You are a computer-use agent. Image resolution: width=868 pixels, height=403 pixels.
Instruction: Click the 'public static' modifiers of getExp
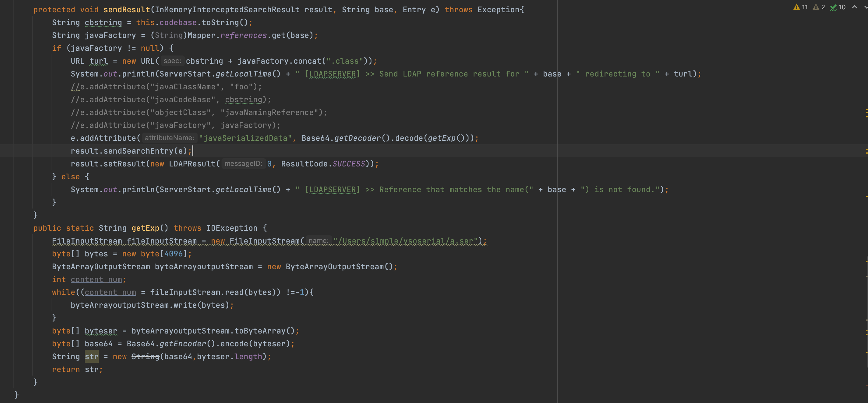tap(63, 228)
